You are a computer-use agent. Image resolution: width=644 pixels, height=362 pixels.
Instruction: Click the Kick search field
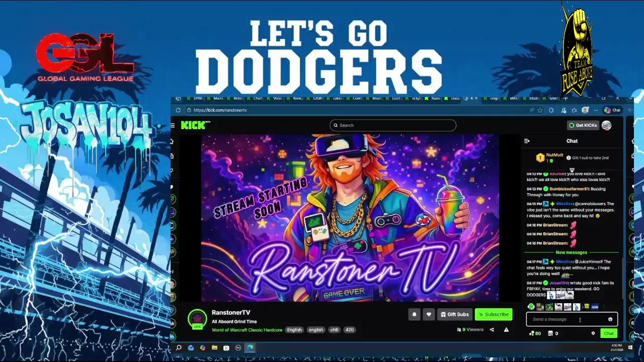click(x=393, y=125)
